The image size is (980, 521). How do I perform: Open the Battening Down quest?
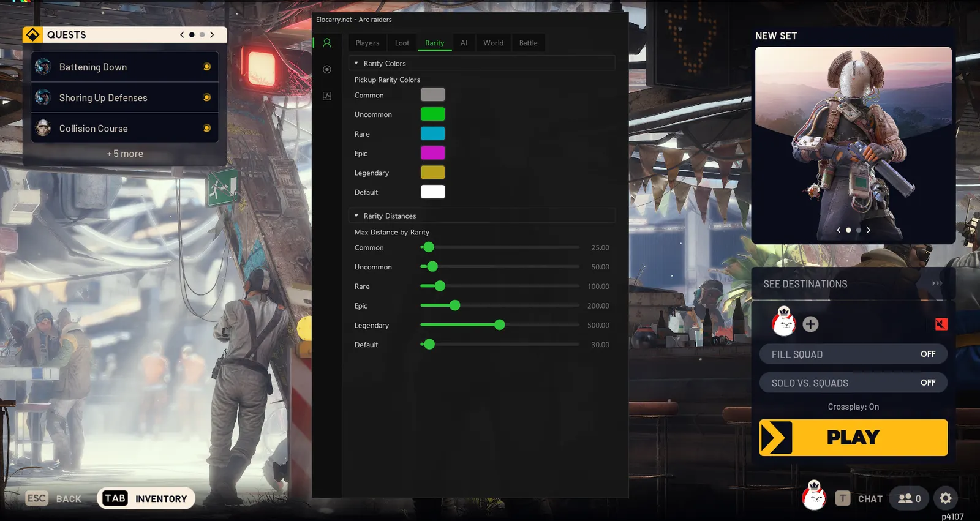(x=125, y=67)
